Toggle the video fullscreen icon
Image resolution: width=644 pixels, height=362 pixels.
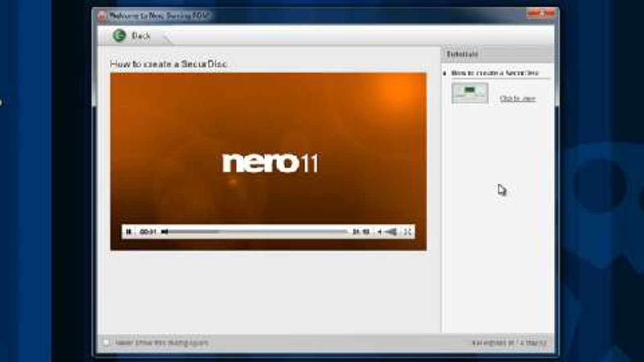[x=408, y=232]
